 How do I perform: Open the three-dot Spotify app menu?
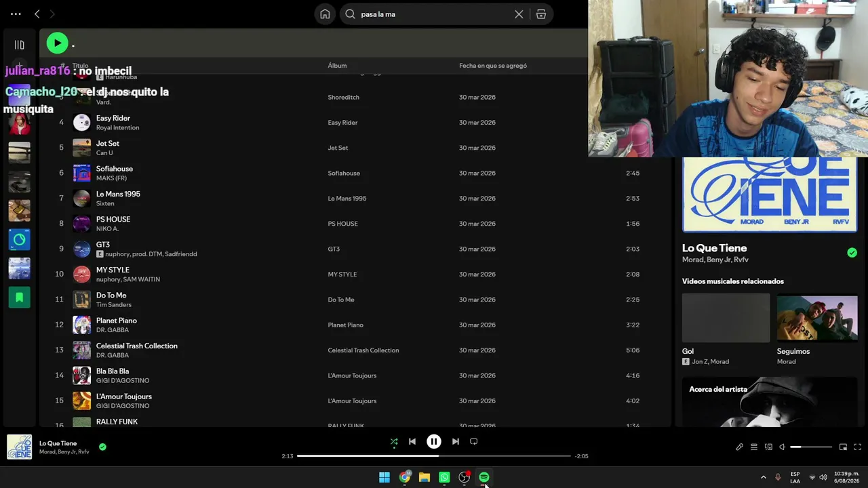[16, 14]
